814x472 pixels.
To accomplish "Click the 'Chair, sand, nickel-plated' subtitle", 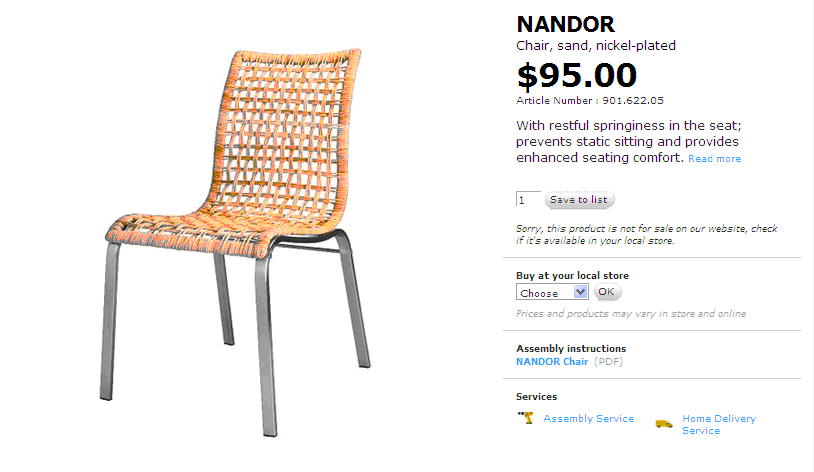I will click(x=596, y=45).
